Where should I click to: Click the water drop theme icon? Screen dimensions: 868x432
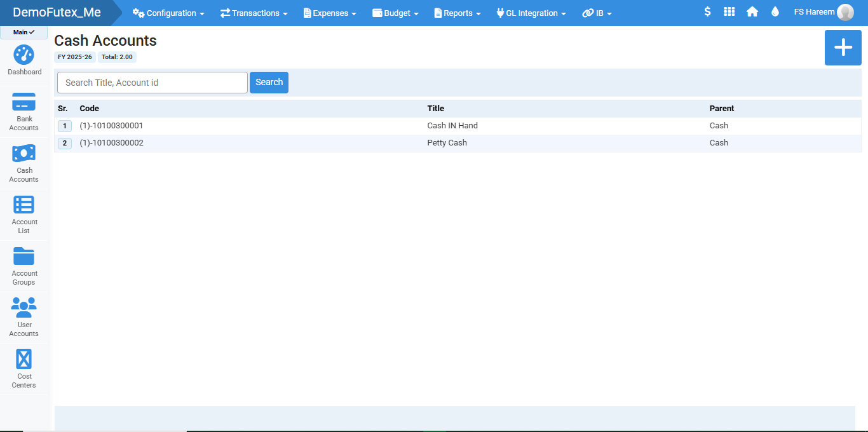(x=775, y=12)
